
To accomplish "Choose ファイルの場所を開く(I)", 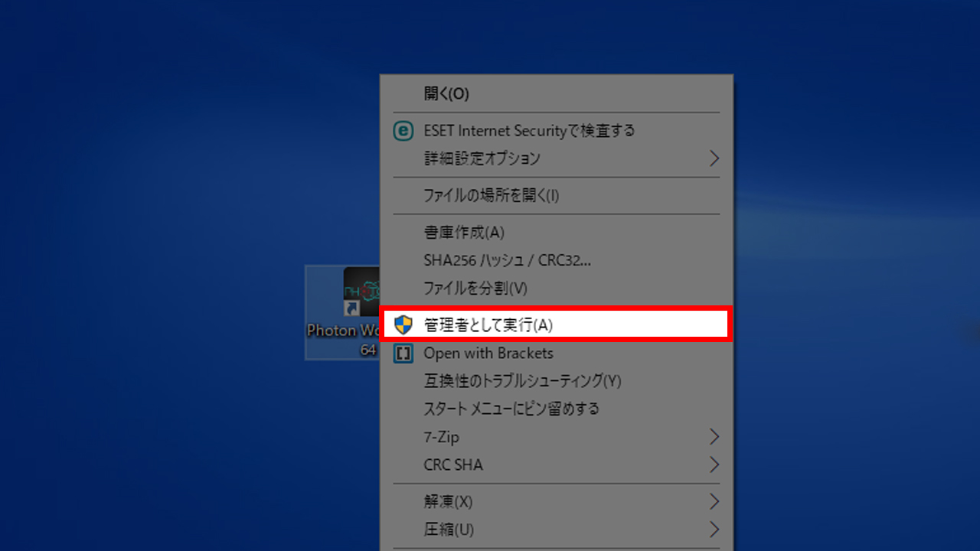I will (491, 196).
